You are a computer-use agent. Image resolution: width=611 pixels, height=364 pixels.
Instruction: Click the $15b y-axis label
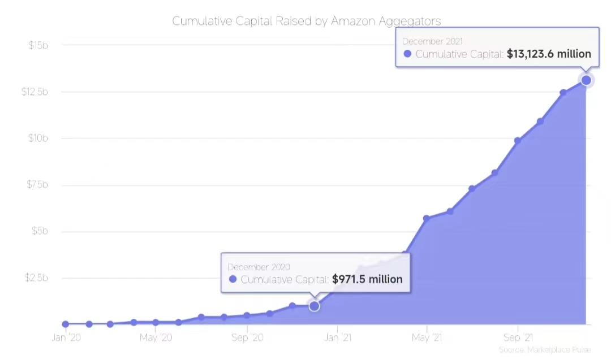coord(38,45)
